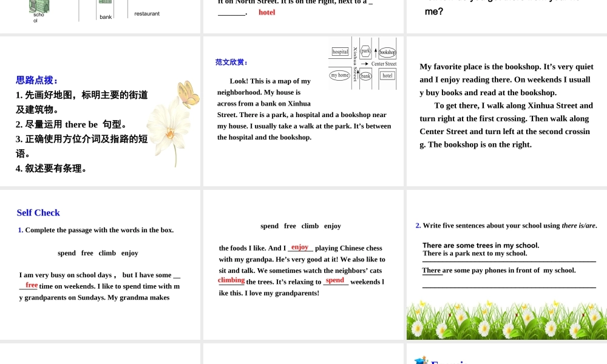The image size is (607, 364).
Task: Open the top slide with the red 'hotel' answer
Action: pos(303,16)
